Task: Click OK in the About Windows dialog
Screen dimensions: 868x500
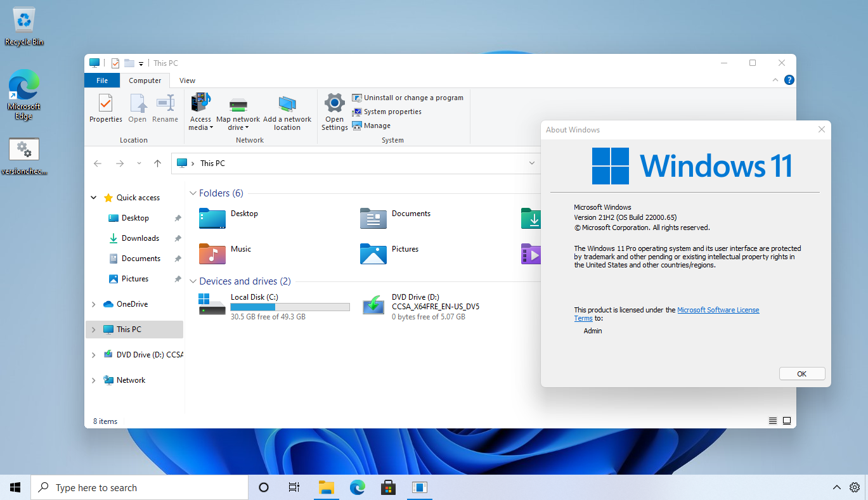Action: (802, 374)
